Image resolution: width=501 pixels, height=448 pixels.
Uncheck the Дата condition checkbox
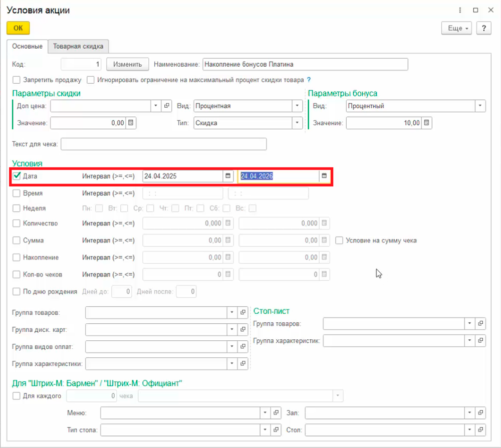pyautogui.click(x=17, y=176)
